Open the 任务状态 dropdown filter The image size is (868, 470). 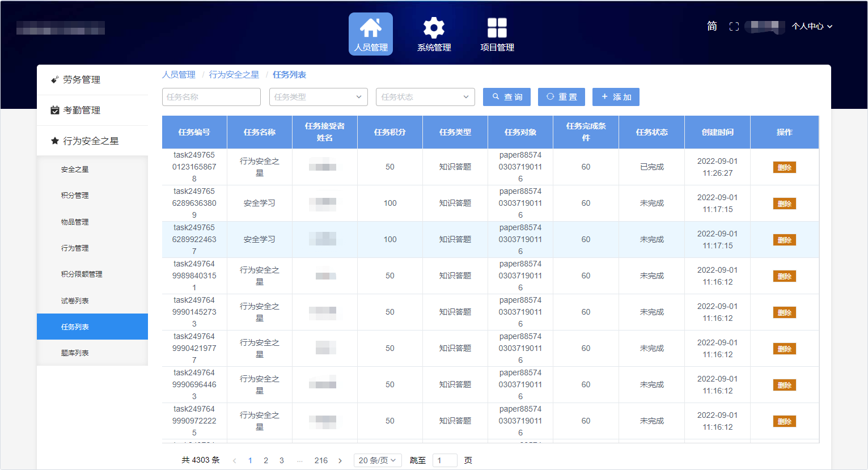click(x=425, y=97)
